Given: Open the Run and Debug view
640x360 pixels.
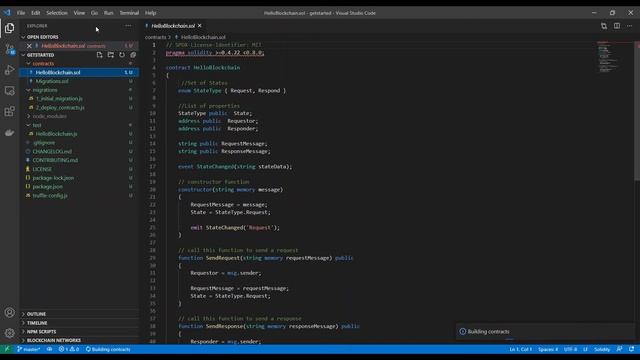Looking at the screenshot, I should 9,70.
